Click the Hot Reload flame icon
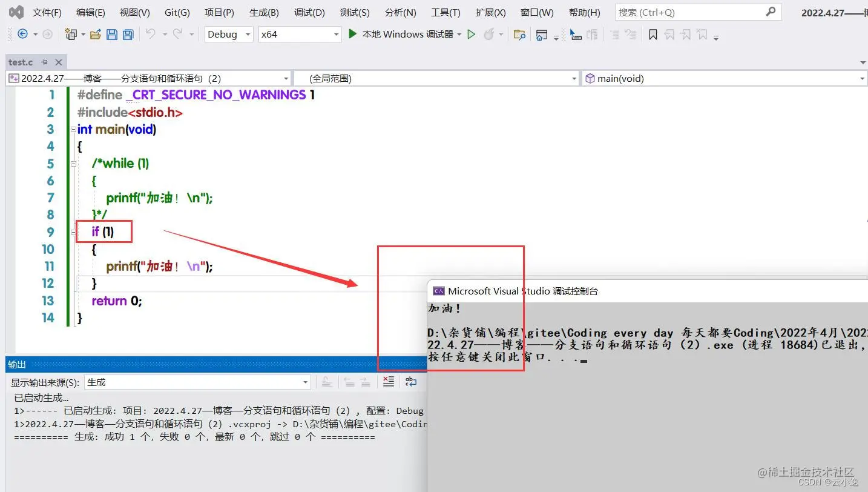The image size is (868, 492). pos(489,35)
